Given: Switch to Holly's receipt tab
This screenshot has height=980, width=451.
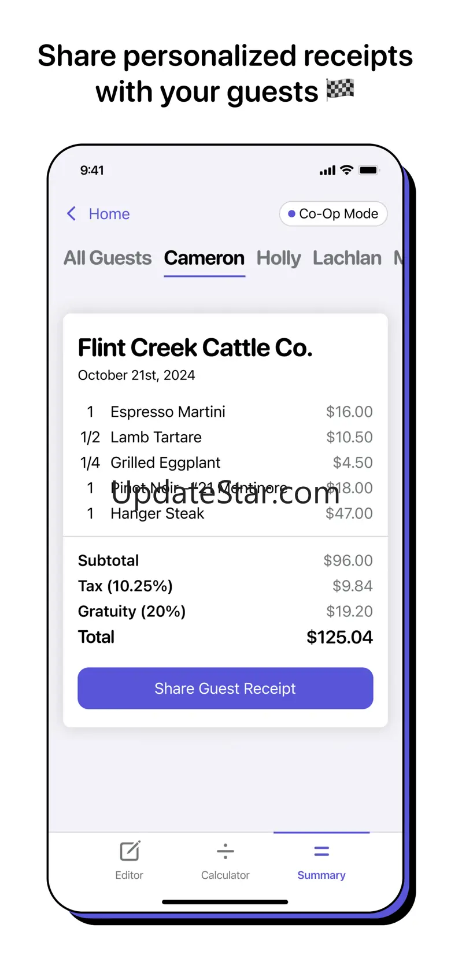Looking at the screenshot, I should 279,258.
